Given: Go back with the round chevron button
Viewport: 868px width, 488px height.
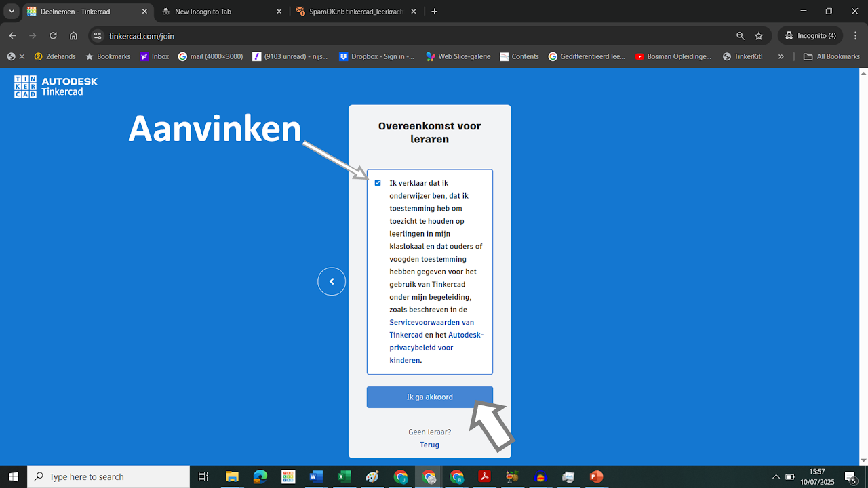Looking at the screenshot, I should point(332,281).
